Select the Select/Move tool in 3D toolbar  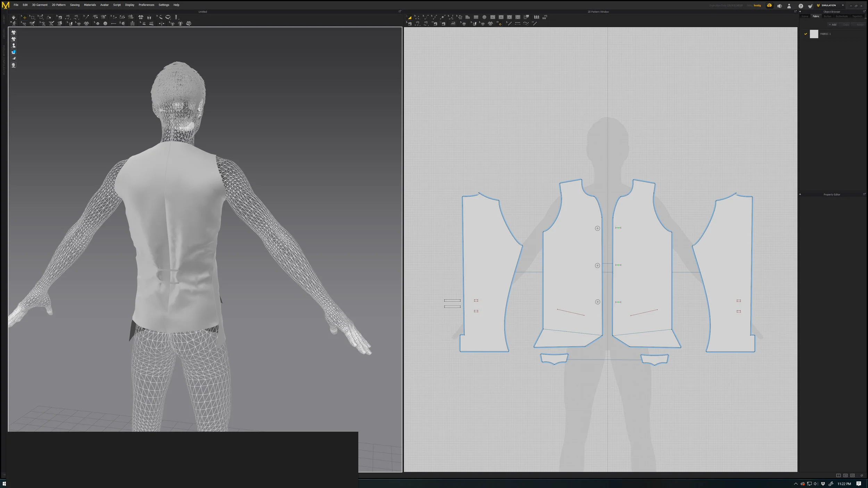tap(24, 17)
